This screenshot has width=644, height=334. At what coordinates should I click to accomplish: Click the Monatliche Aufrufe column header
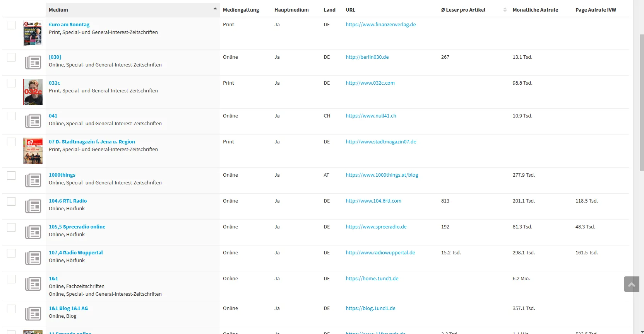pyautogui.click(x=535, y=10)
